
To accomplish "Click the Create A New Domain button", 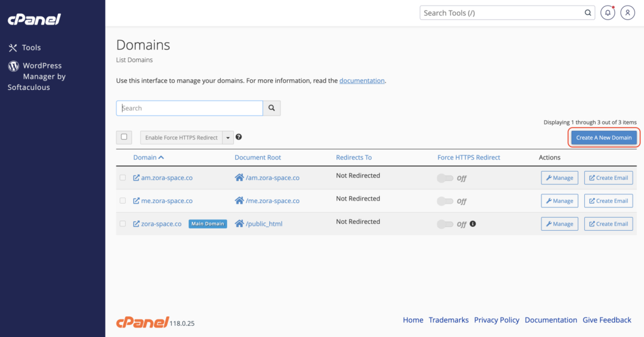I will pyautogui.click(x=604, y=138).
